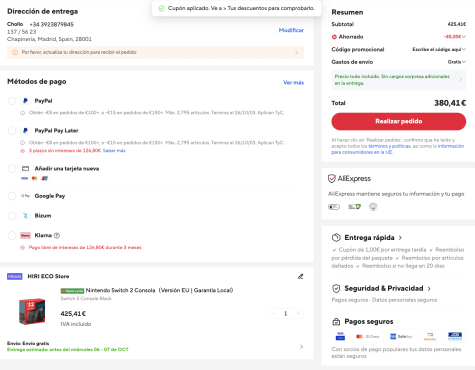Open términos y políticas link
The width and height of the screenshot is (475, 370).
[389, 146]
